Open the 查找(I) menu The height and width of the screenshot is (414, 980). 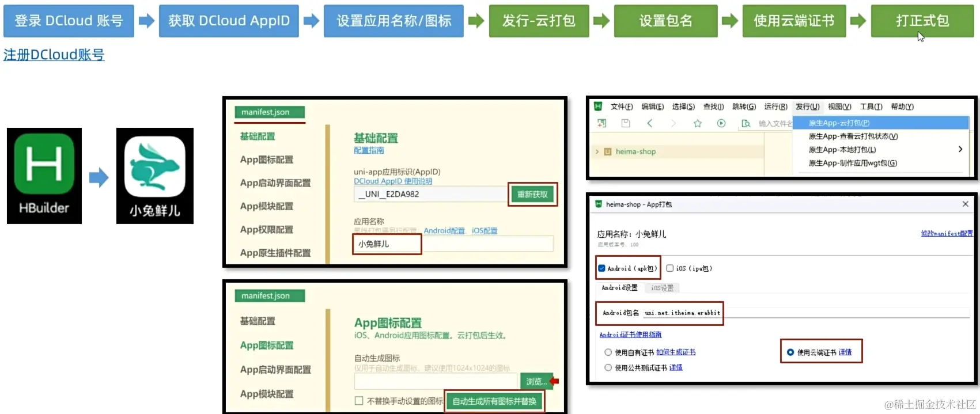pyautogui.click(x=713, y=107)
